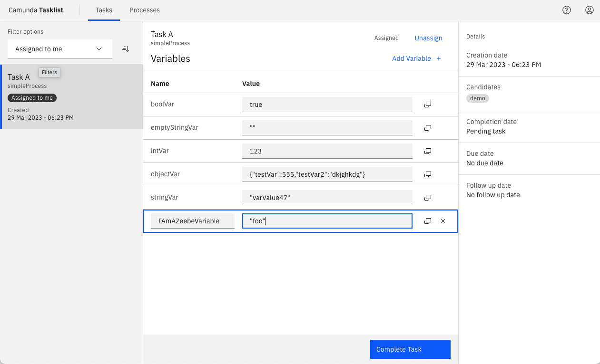Switch to the Tasks tab
Image resolution: width=600 pixels, height=364 pixels.
click(104, 10)
